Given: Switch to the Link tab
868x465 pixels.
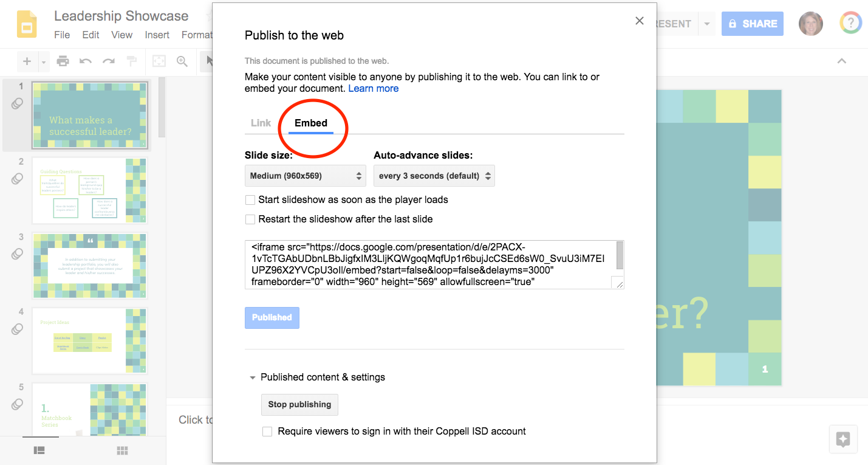Looking at the screenshot, I should pyautogui.click(x=261, y=123).
